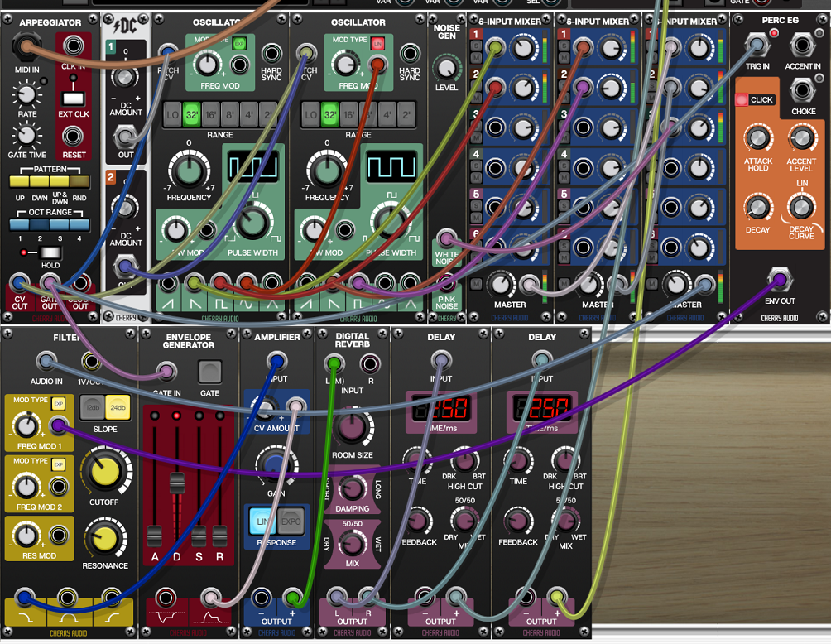Click the Envelope Generator Release slider
Viewport: 831px width, 644px height.
tap(220, 536)
